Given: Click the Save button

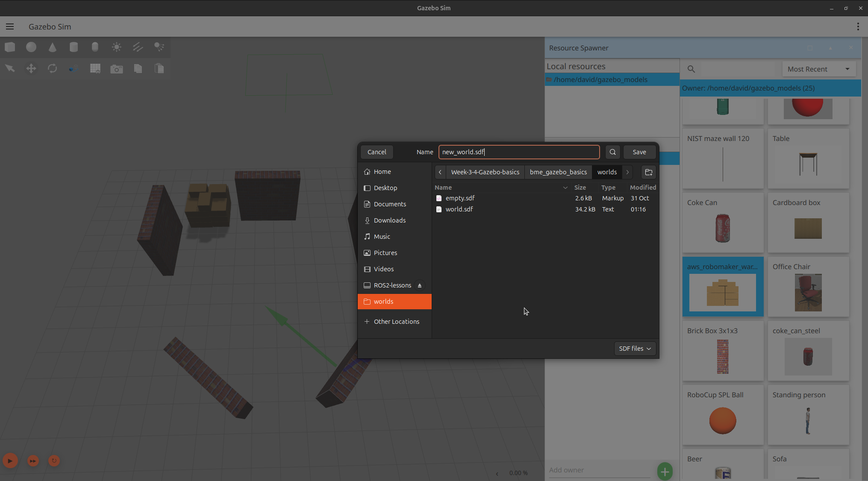Looking at the screenshot, I should 639,152.
